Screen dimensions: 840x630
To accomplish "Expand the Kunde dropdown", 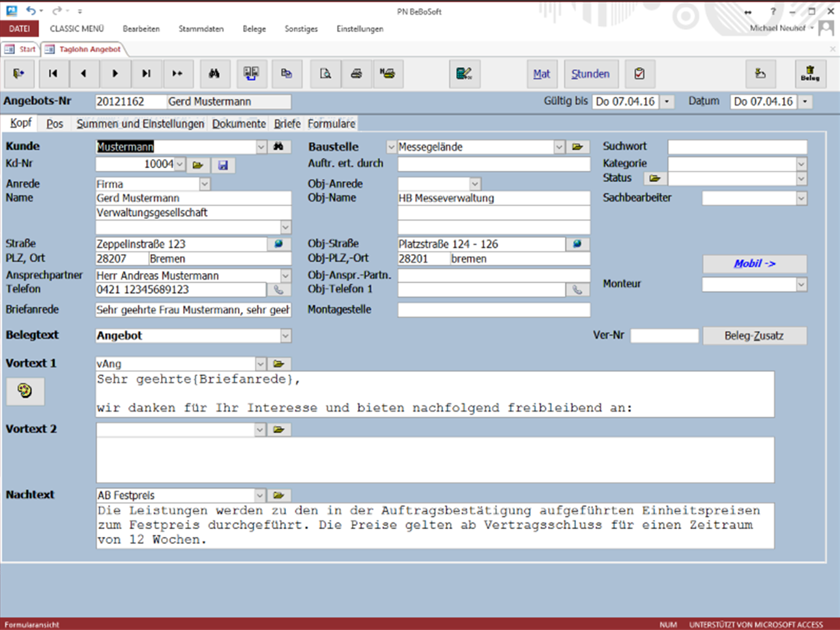I will click(x=261, y=147).
